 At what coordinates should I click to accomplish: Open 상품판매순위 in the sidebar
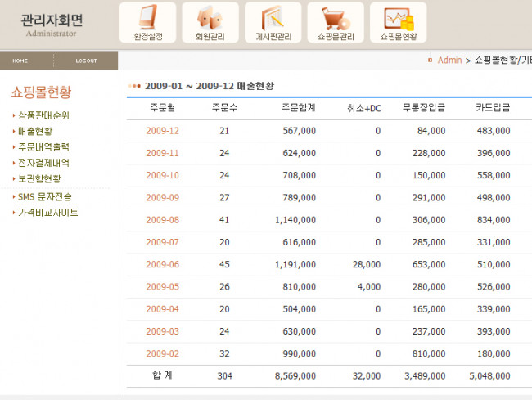(43, 115)
